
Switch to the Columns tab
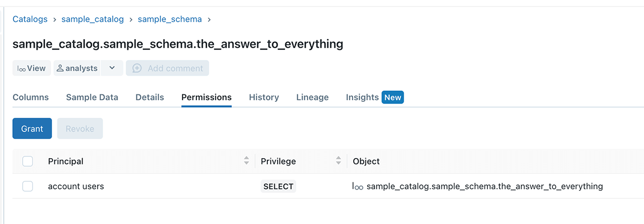point(31,98)
